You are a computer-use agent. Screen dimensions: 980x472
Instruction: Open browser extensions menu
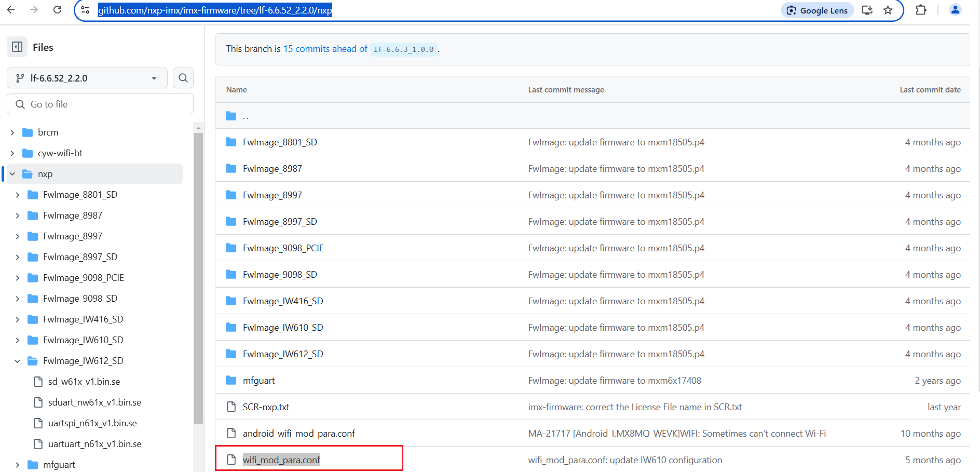pos(920,10)
